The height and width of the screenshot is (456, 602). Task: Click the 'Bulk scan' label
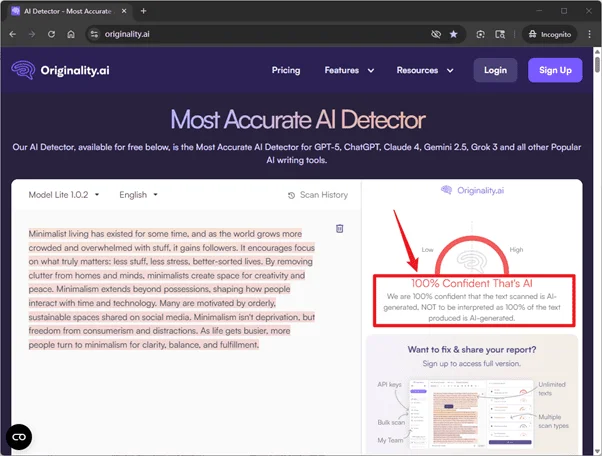391,422
